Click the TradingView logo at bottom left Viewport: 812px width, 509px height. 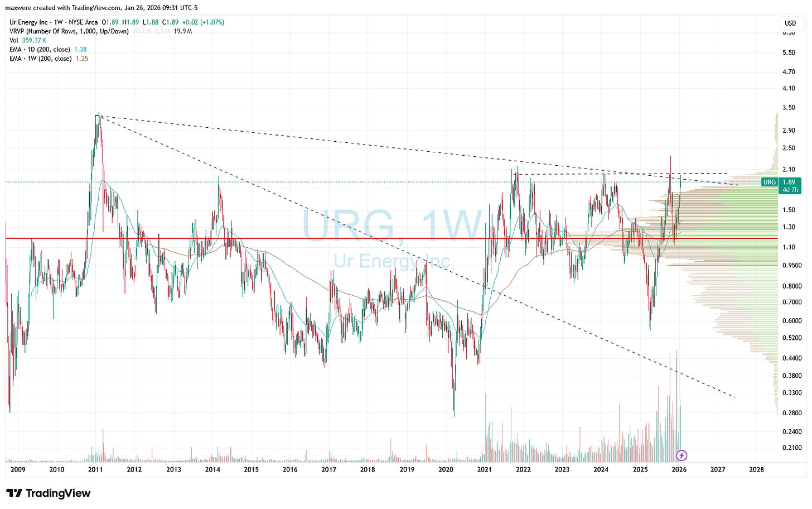(48, 493)
